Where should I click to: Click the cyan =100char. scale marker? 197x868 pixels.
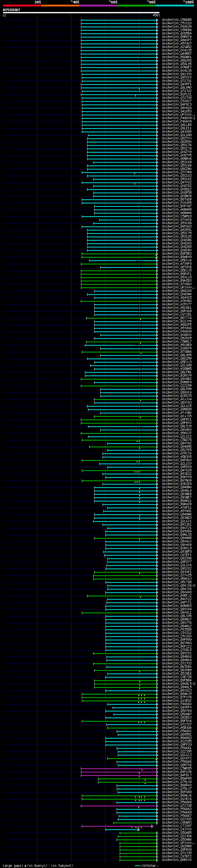tap(137, 866)
